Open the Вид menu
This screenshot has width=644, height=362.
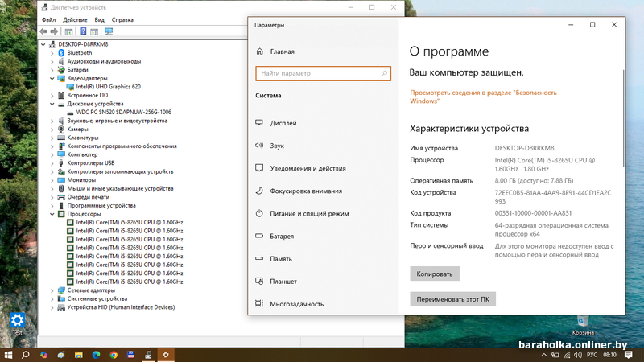[x=99, y=19]
